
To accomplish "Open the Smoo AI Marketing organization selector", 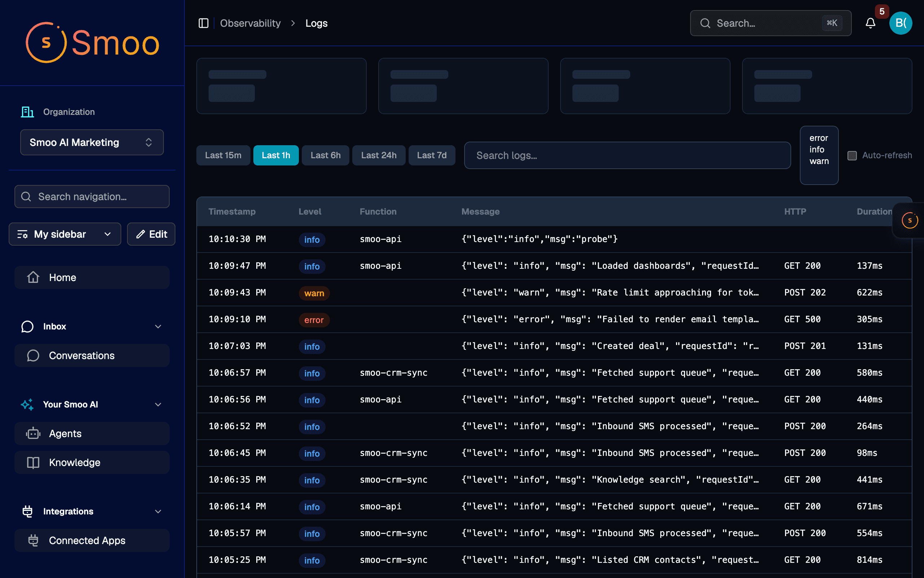I will click(x=92, y=142).
